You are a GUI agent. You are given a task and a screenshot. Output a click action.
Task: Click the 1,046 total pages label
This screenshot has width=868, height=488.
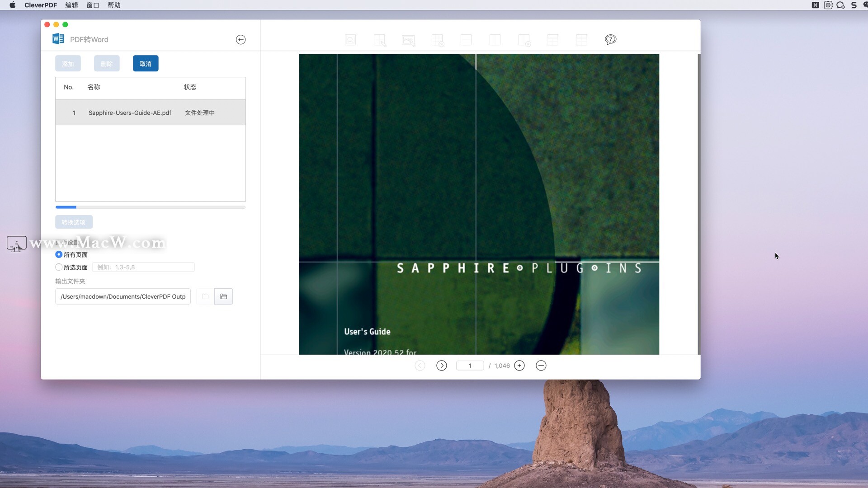(x=502, y=366)
